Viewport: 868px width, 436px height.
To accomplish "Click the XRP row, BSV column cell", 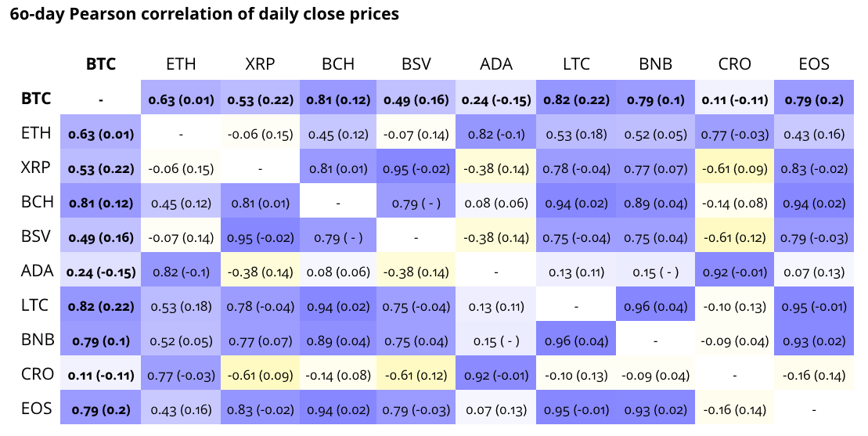I will point(417,168).
